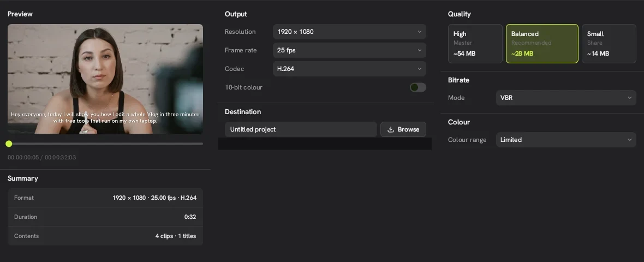Click the Colour range label
This screenshot has height=262, width=644.
tap(467, 140)
